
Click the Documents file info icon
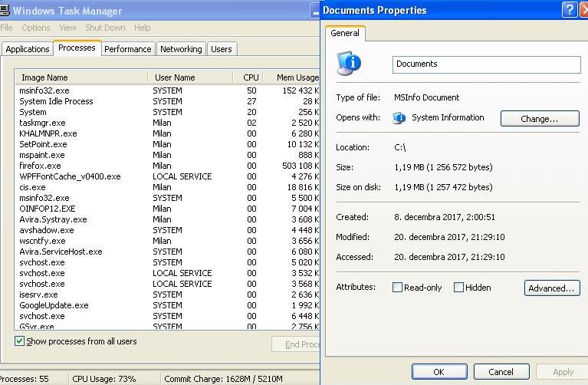tap(349, 63)
